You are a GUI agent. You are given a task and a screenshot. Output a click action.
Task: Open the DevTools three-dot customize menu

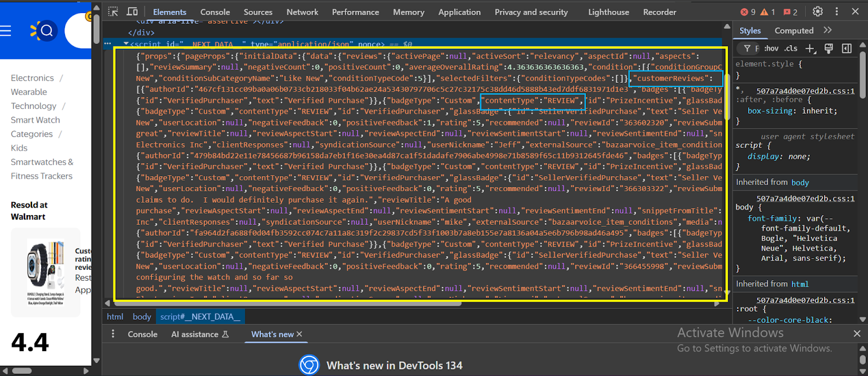coord(837,11)
